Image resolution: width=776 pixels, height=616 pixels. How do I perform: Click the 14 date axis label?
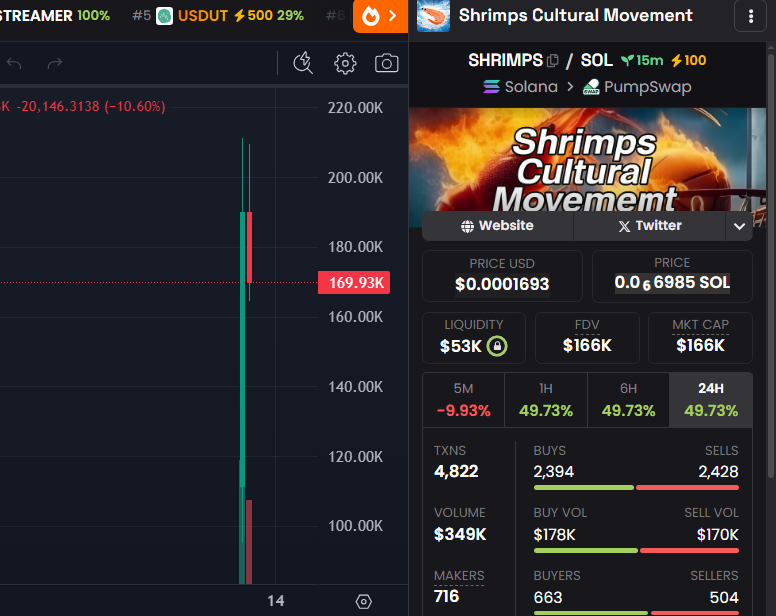(276, 601)
